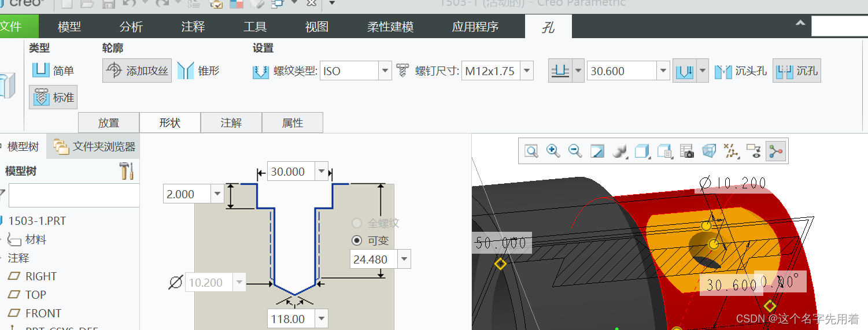Toggle the perspective view icon

click(x=708, y=151)
